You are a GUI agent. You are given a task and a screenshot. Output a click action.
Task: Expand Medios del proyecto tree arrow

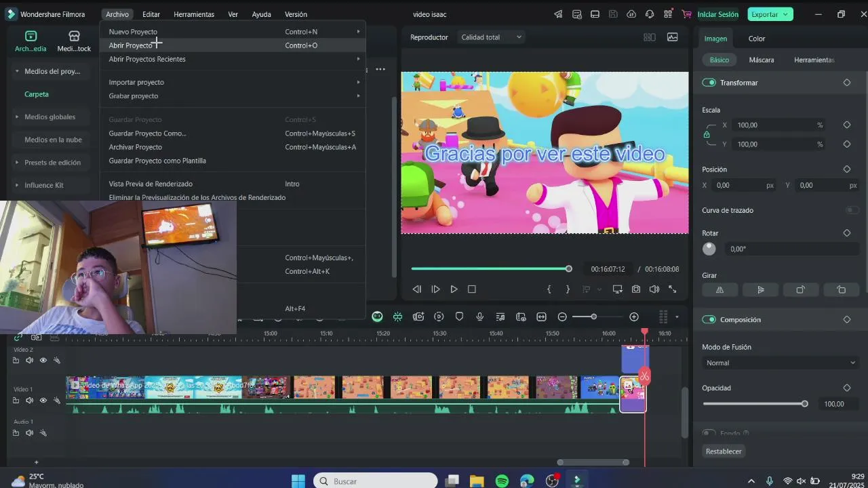(17, 71)
